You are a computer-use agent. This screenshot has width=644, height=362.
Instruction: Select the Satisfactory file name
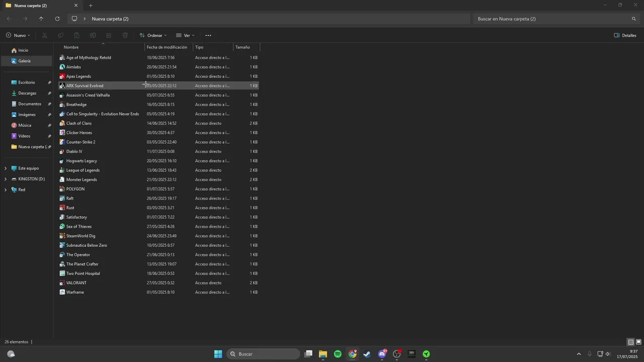tap(76, 217)
